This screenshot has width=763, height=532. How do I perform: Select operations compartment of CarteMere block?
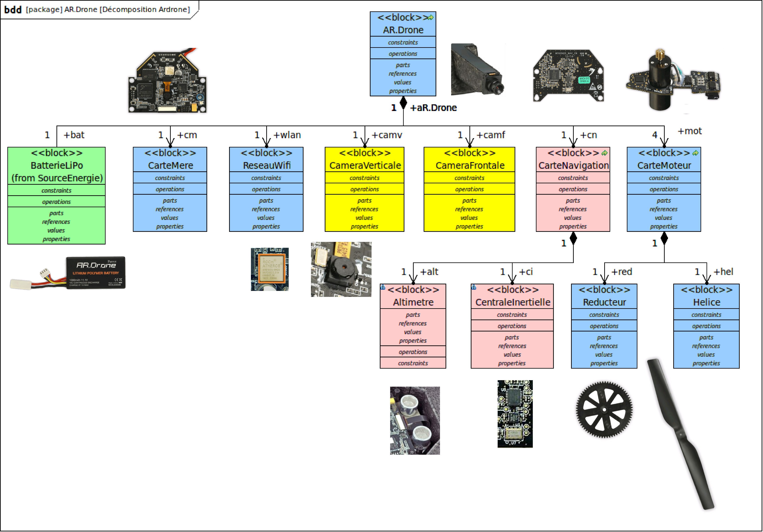click(x=170, y=189)
